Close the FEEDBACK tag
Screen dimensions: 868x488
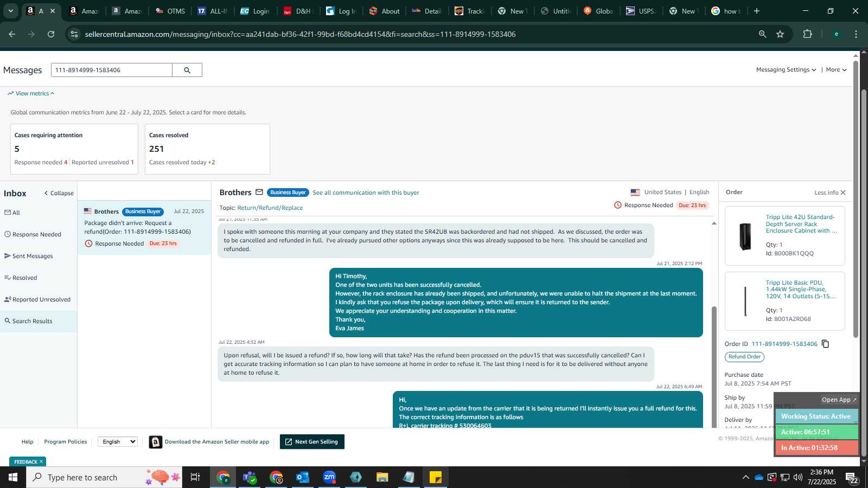(41, 461)
